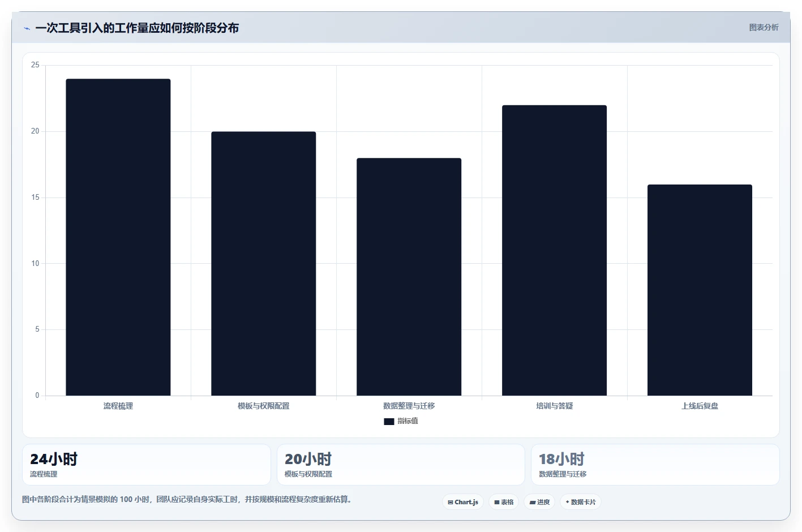This screenshot has width=802, height=532.
Task: Open the 24小时 流程梳理 stat card
Action: tap(147, 465)
